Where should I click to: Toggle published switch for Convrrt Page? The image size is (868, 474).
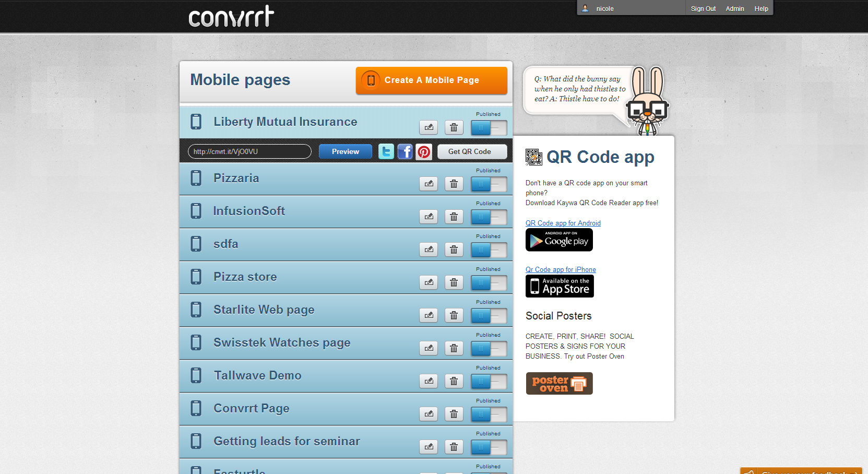point(489,414)
